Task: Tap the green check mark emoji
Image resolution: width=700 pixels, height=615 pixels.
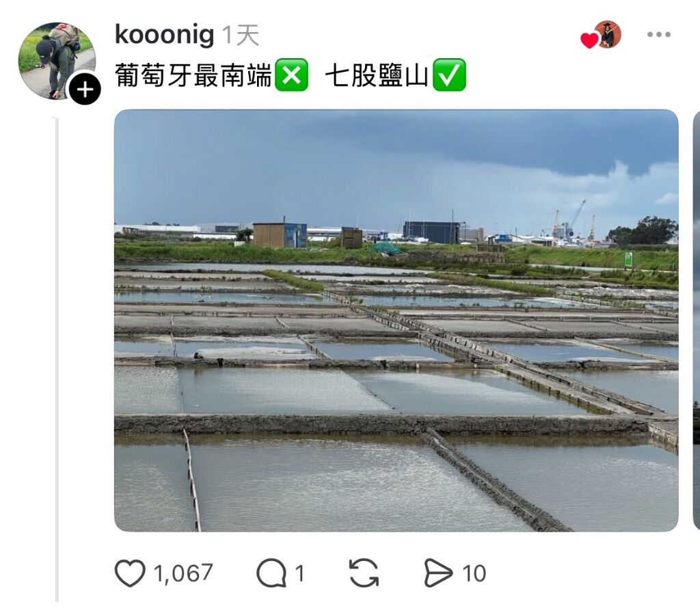Action: tap(450, 74)
